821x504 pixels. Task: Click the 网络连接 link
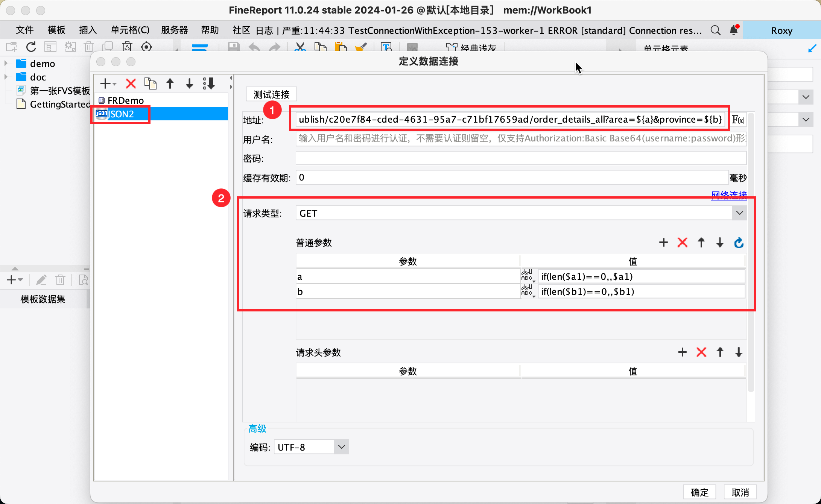[728, 195]
